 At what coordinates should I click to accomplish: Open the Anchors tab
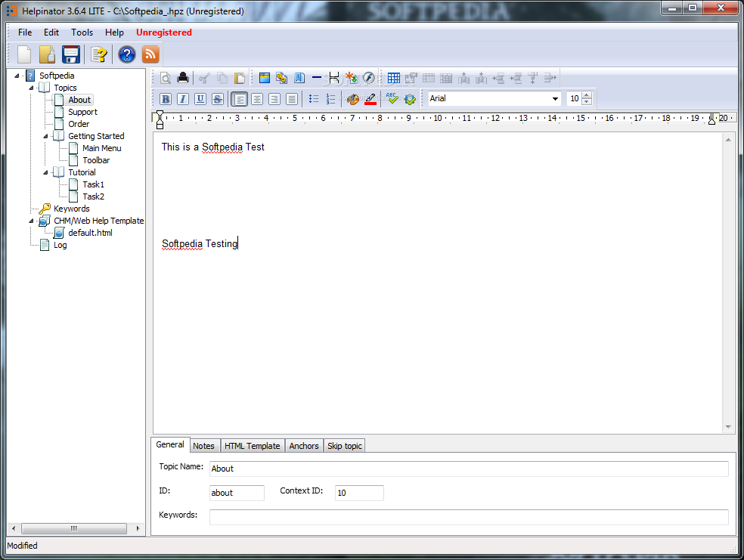[304, 446]
